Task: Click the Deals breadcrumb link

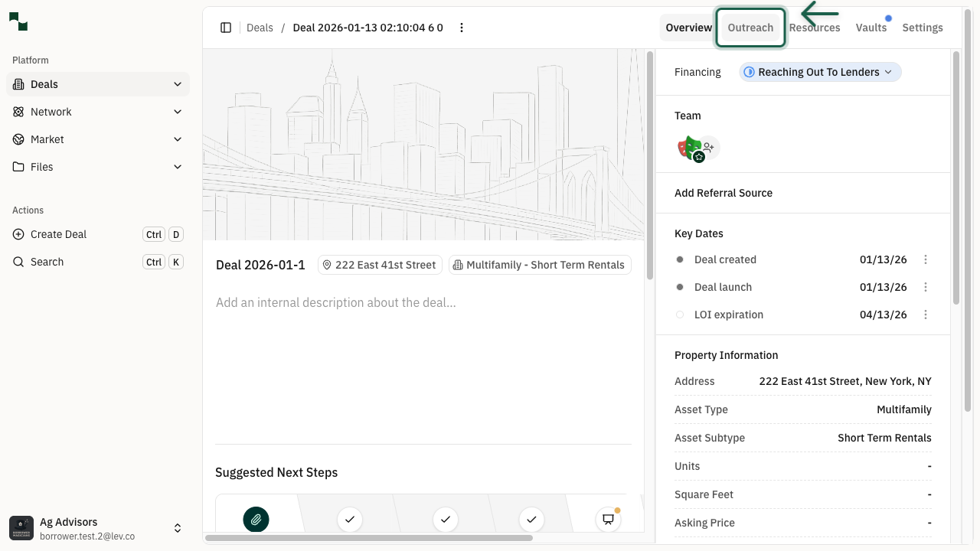Action: (260, 28)
